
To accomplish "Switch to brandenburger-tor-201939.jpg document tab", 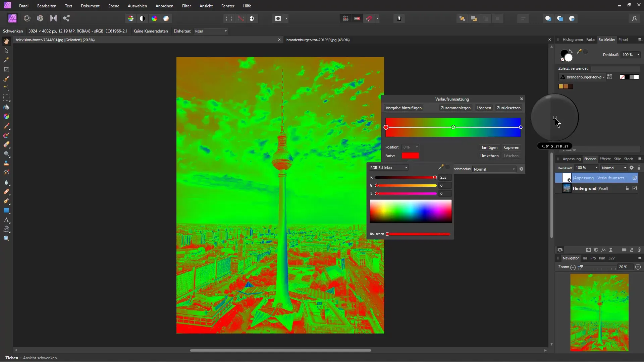I will (318, 40).
